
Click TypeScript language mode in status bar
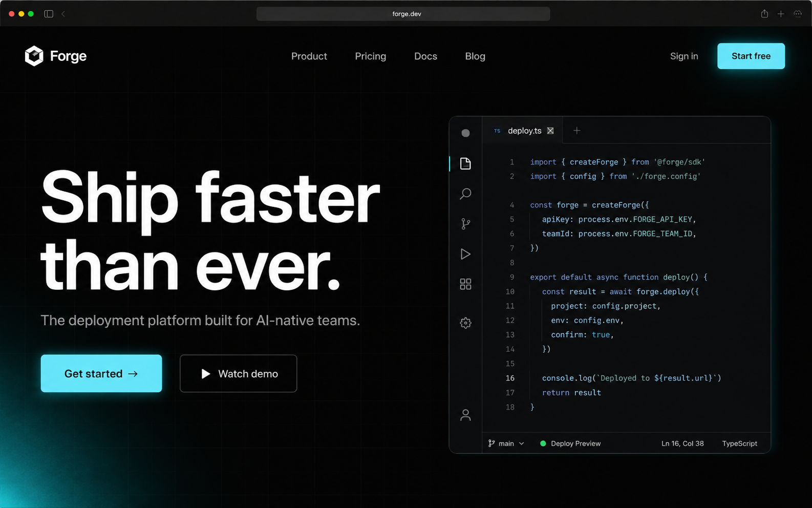(739, 443)
